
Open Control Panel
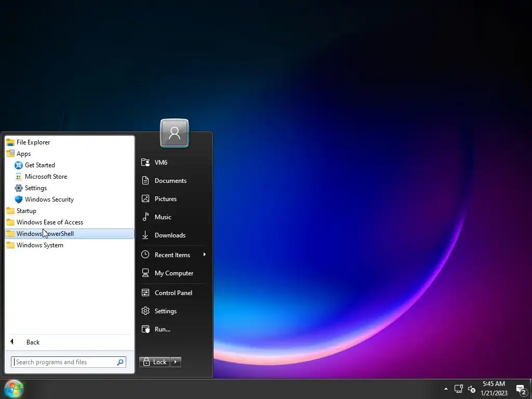174,293
